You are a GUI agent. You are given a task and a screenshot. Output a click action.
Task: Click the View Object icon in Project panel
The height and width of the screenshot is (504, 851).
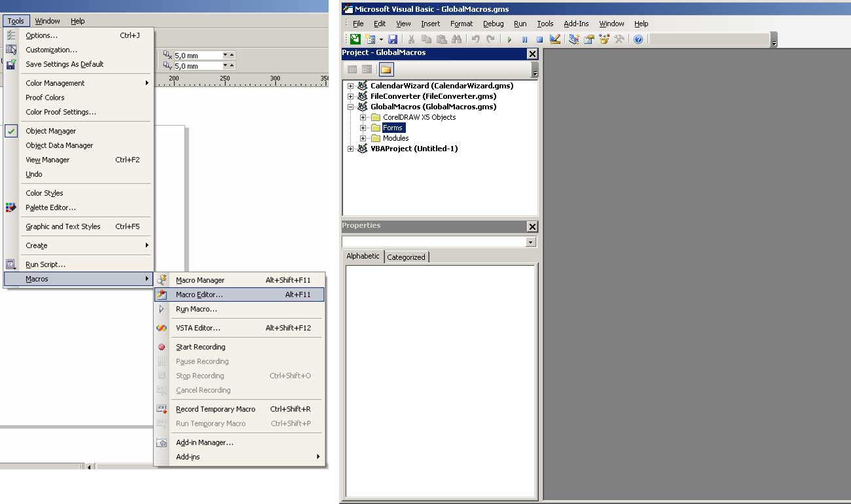pyautogui.click(x=367, y=69)
